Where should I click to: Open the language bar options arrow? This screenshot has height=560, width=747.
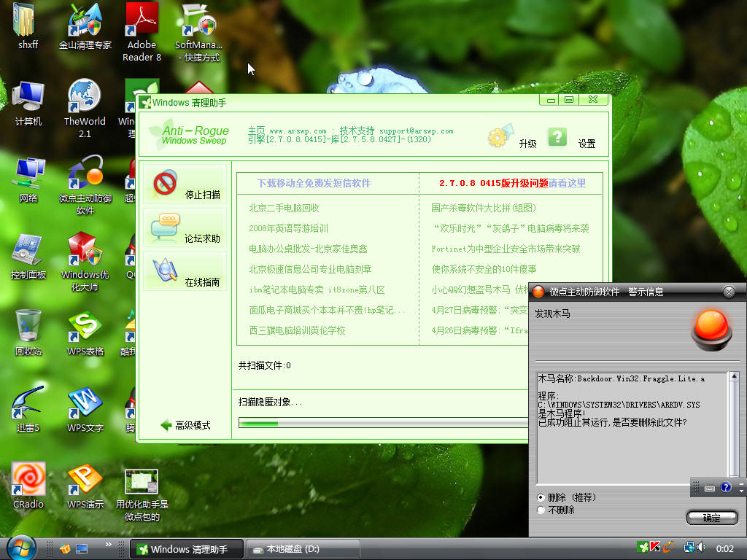[x=741, y=490]
